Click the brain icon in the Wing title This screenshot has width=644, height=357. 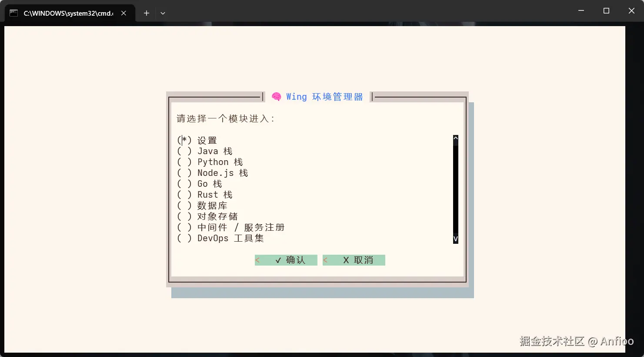[276, 96]
